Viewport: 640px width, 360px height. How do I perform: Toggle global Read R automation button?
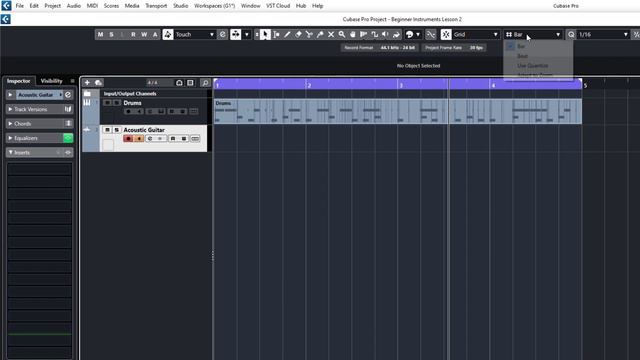point(133,35)
